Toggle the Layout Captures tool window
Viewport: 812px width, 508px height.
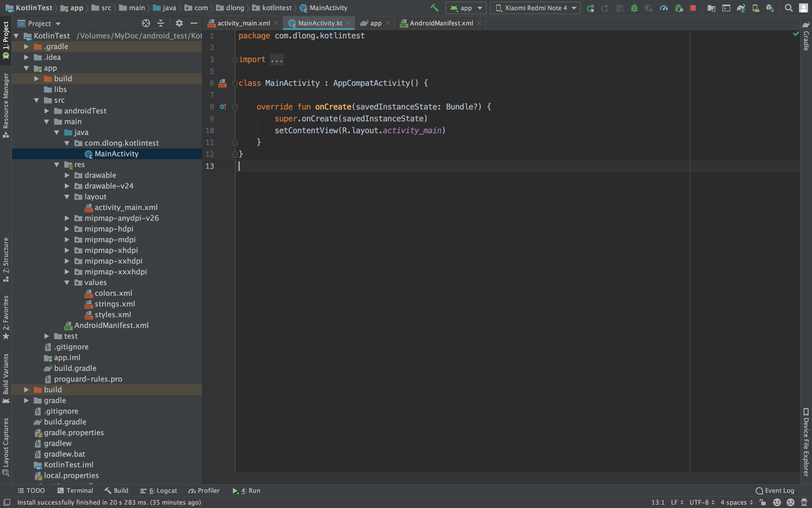tap(6, 446)
